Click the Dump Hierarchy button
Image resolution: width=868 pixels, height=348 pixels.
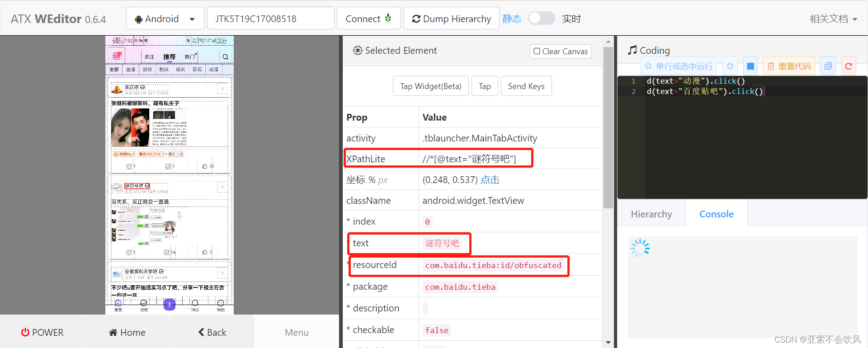[x=452, y=19]
